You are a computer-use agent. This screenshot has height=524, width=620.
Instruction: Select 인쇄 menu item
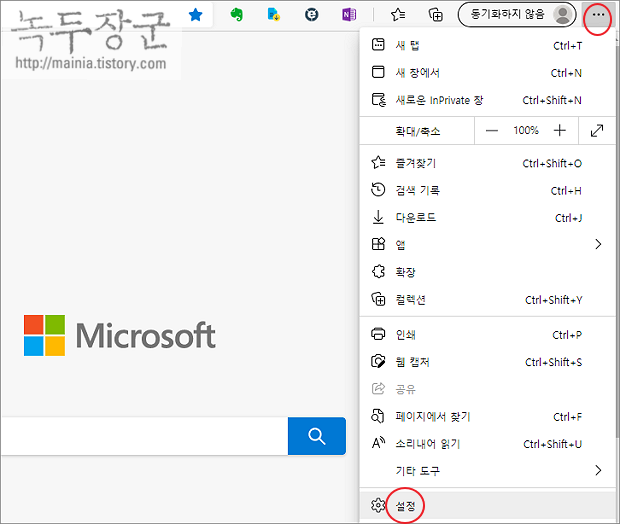pos(487,335)
